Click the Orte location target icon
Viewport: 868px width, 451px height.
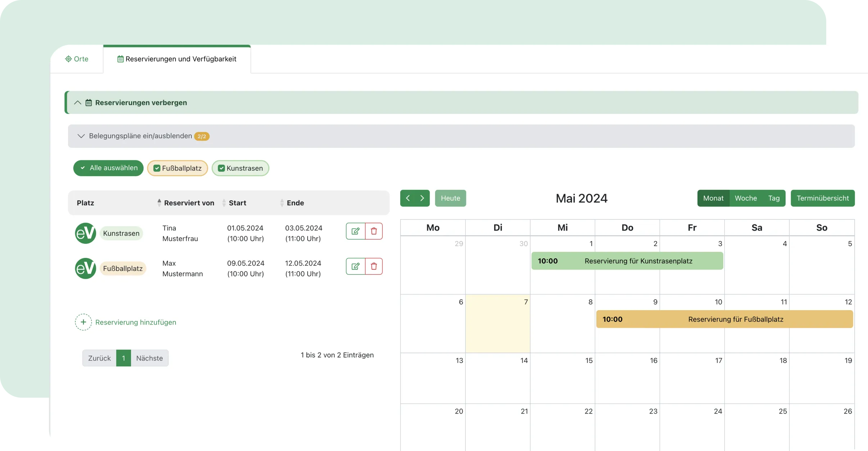[x=68, y=59]
